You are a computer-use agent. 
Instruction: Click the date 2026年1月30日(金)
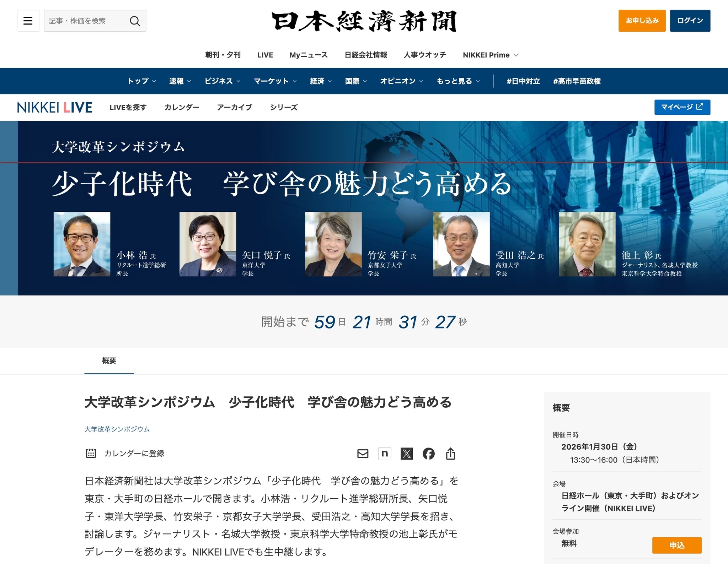tap(599, 447)
